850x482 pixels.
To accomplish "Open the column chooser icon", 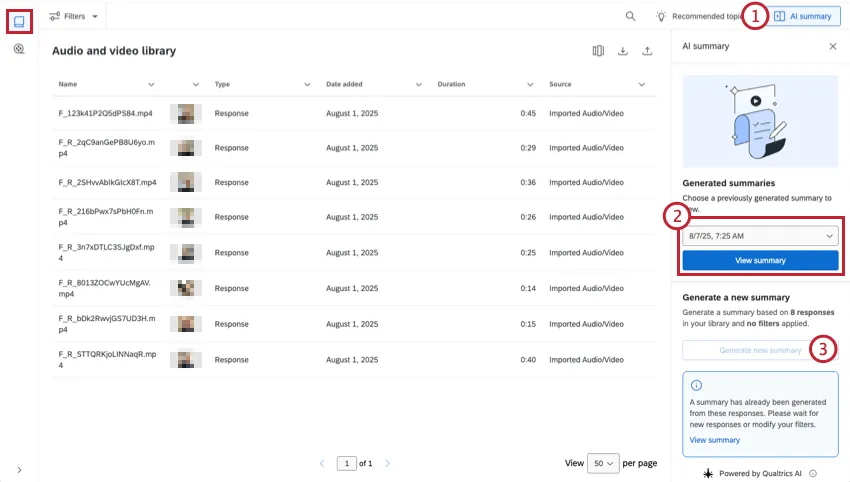I will click(x=598, y=51).
